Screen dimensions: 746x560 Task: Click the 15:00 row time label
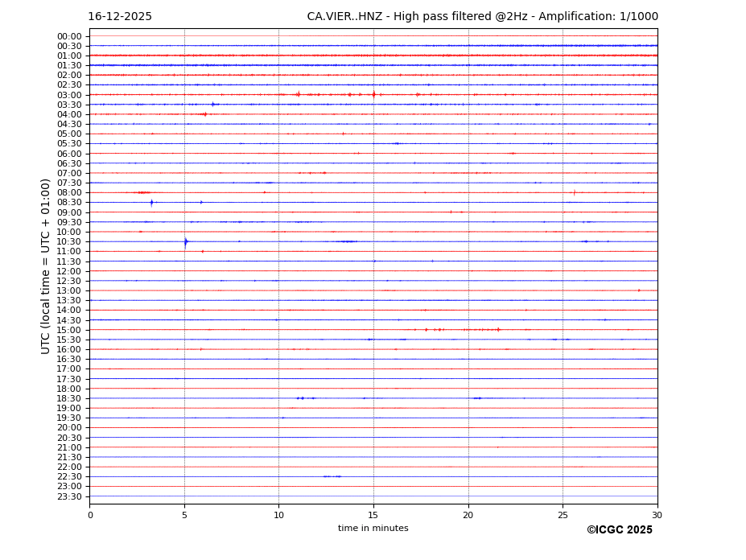pyautogui.click(x=68, y=330)
